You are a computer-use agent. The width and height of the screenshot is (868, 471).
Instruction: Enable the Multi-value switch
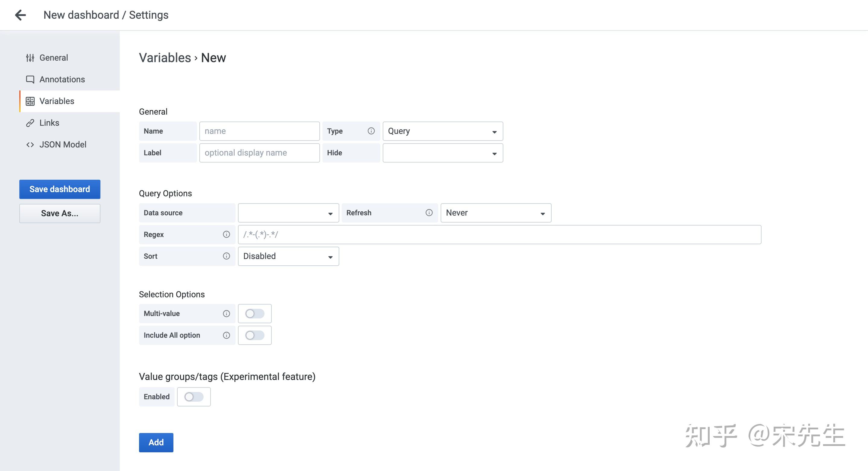(x=255, y=314)
